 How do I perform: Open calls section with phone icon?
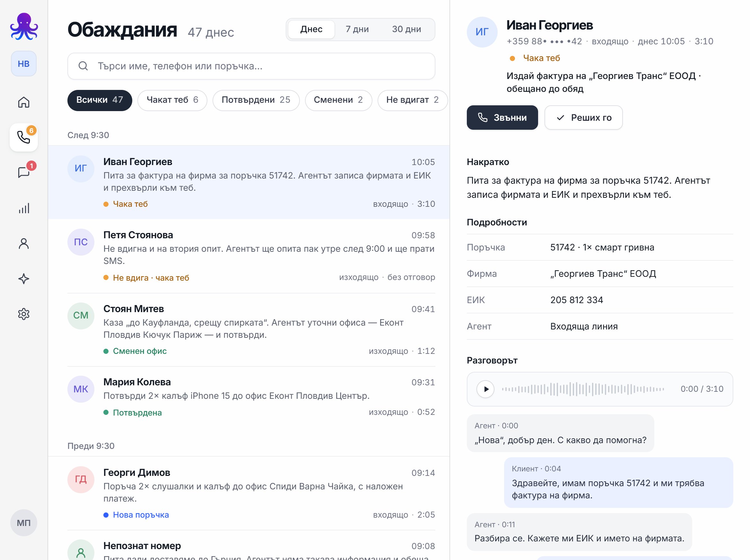[x=24, y=137]
